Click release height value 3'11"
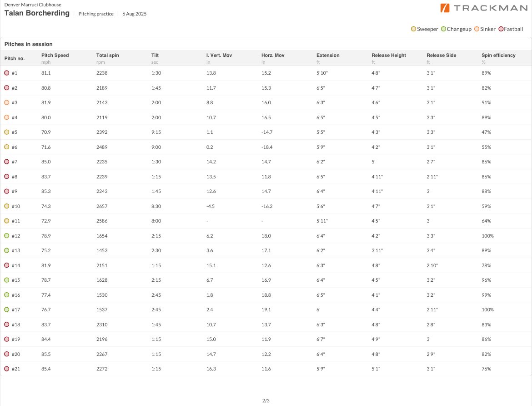Image resolution: width=532 pixels, height=406 pixels. coord(377,250)
